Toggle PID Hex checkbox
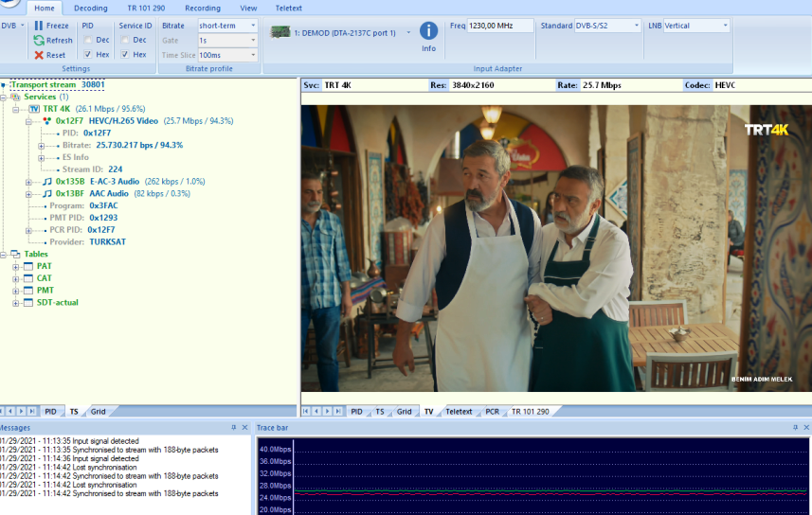The width and height of the screenshot is (812, 515). tap(88, 54)
